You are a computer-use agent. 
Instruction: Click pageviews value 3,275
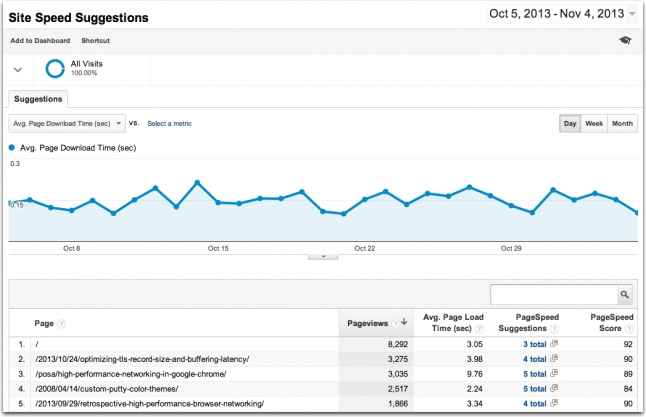tap(398, 359)
